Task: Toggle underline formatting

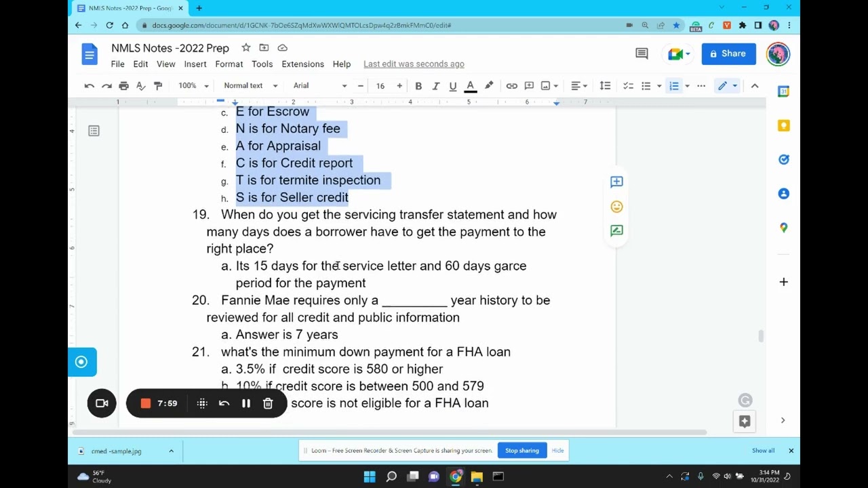Action: [452, 86]
